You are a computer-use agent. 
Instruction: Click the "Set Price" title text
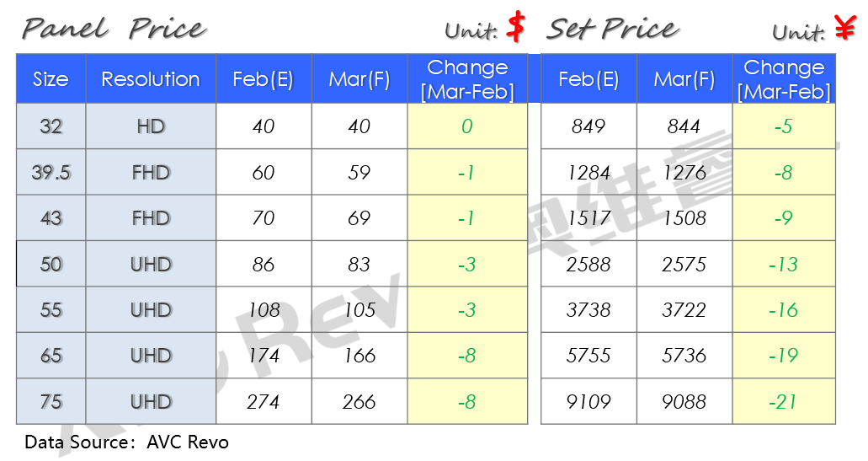click(612, 29)
